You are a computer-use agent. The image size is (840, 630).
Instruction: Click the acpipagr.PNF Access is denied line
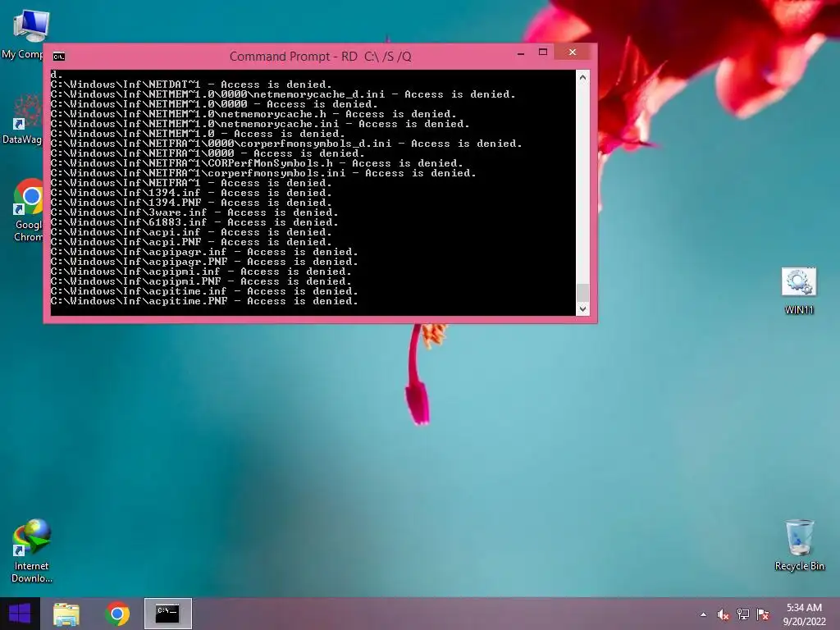pos(204,262)
